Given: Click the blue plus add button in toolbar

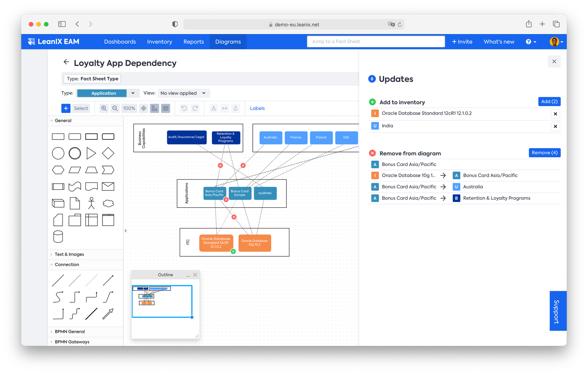Looking at the screenshot, I should pos(66,108).
